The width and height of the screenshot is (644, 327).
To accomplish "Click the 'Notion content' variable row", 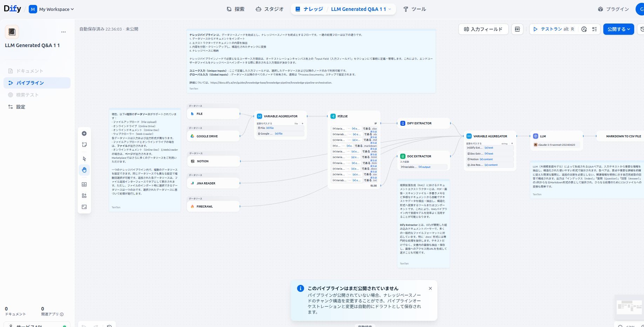I will click(x=490, y=159).
